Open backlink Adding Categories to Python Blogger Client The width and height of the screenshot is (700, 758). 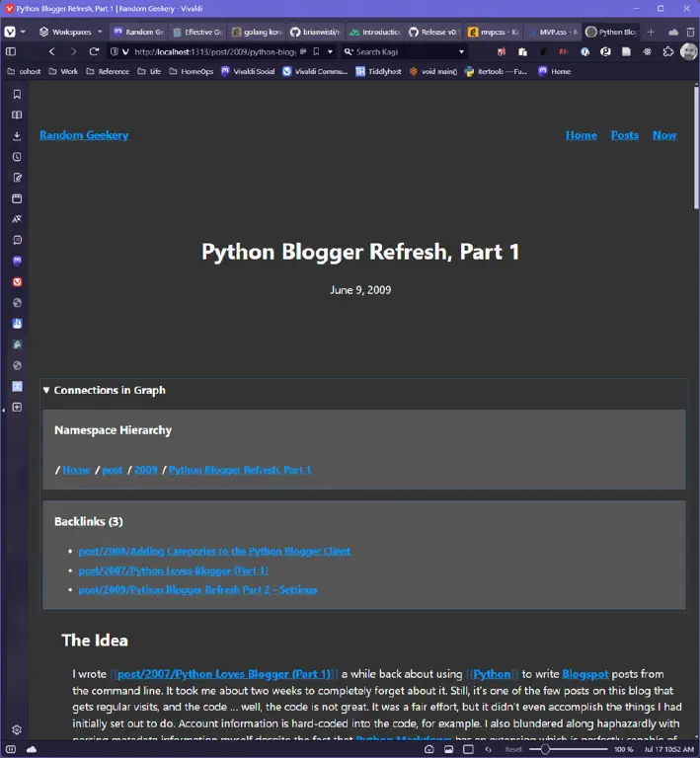pyautogui.click(x=214, y=551)
